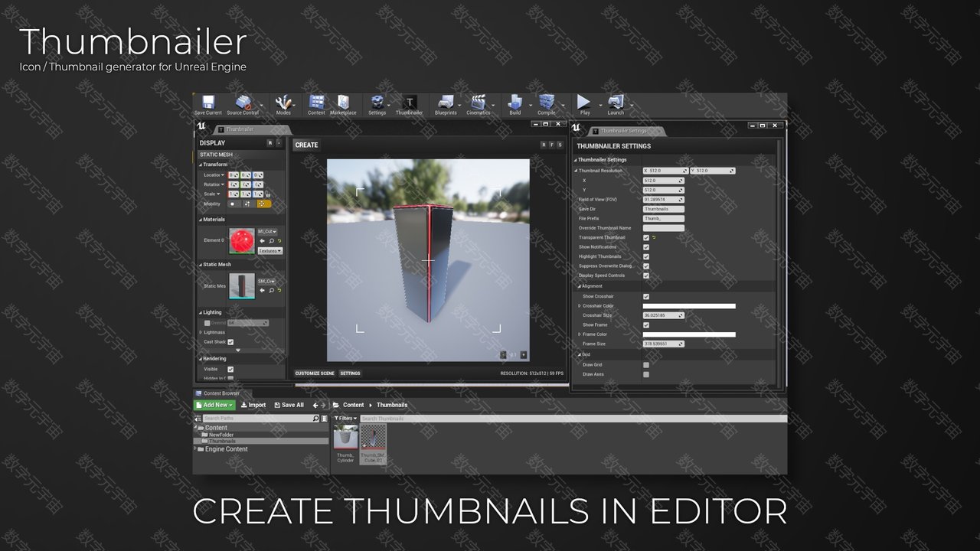Viewport: 980px width, 551px height.
Task: Uncheck the Show Crosshair checkbox
Action: 646,297
